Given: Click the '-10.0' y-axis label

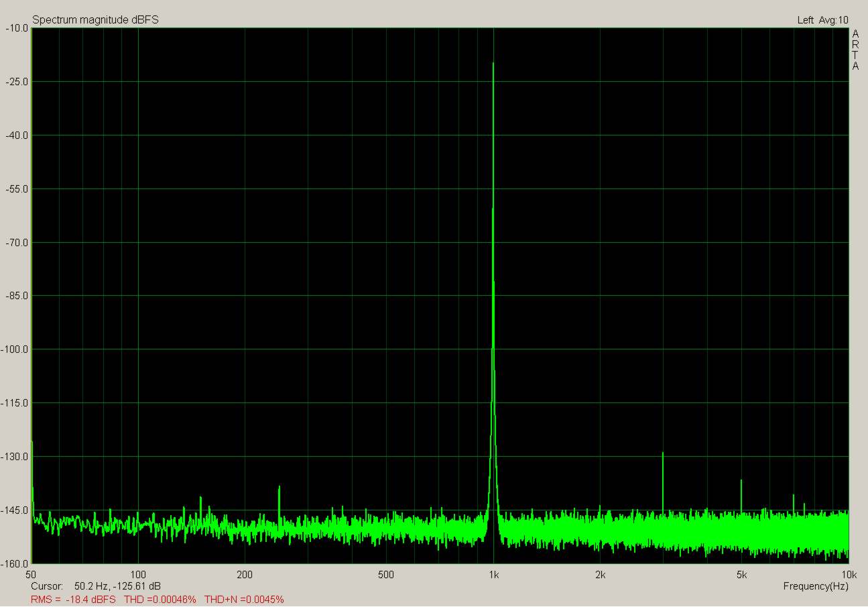Looking at the screenshot, I should pos(16,28).
